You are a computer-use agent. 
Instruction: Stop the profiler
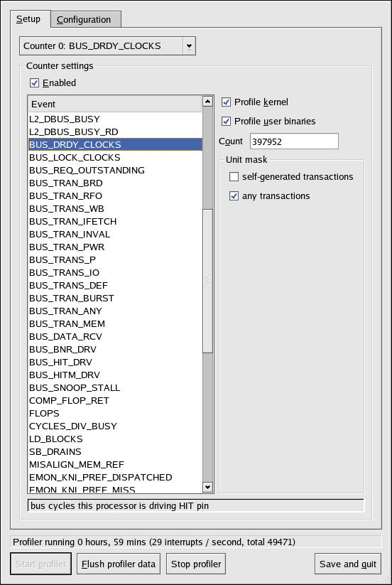(x=196, y=564)
